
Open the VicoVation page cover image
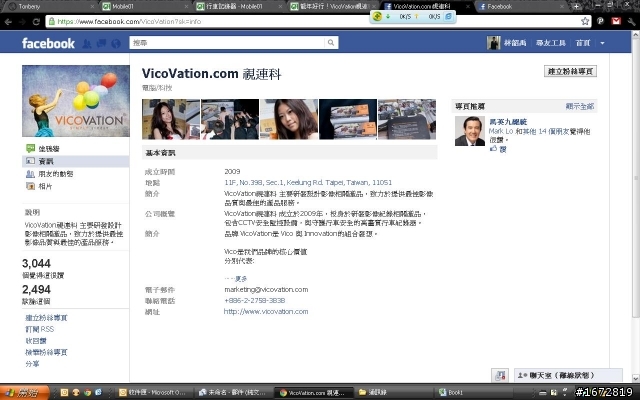[76, 101]
